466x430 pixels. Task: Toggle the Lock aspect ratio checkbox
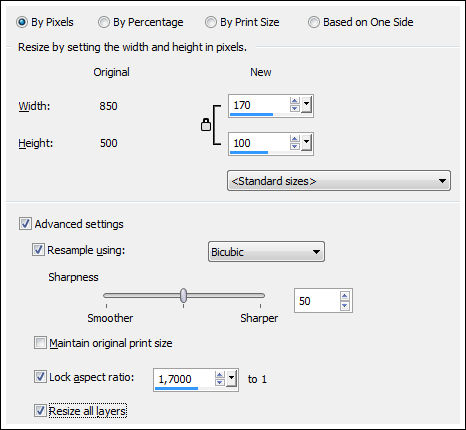point(40,377)
